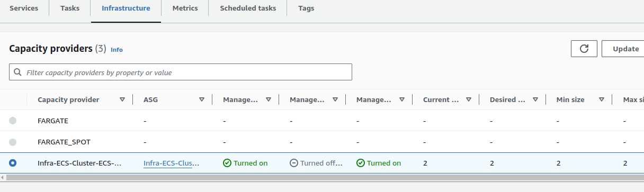Select the FARGATE radio button
Screen dimensions: 644x192
tap(13, 121)
